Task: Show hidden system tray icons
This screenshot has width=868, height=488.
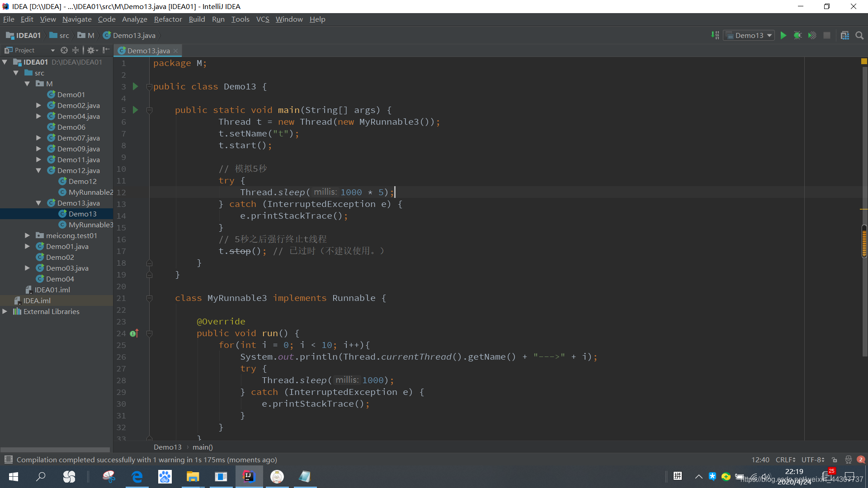Action: 698,477
